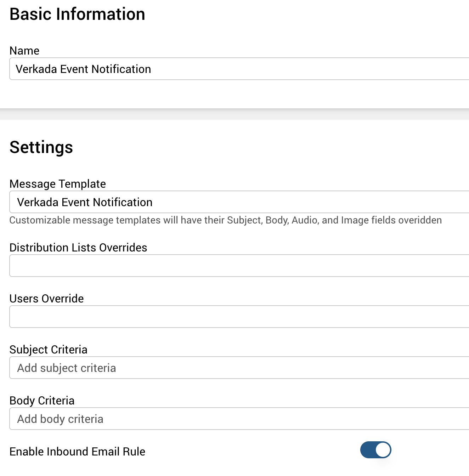The image size is (469, 476).
Task: Click the template override explanation text
Action: (x=225, y=220)
